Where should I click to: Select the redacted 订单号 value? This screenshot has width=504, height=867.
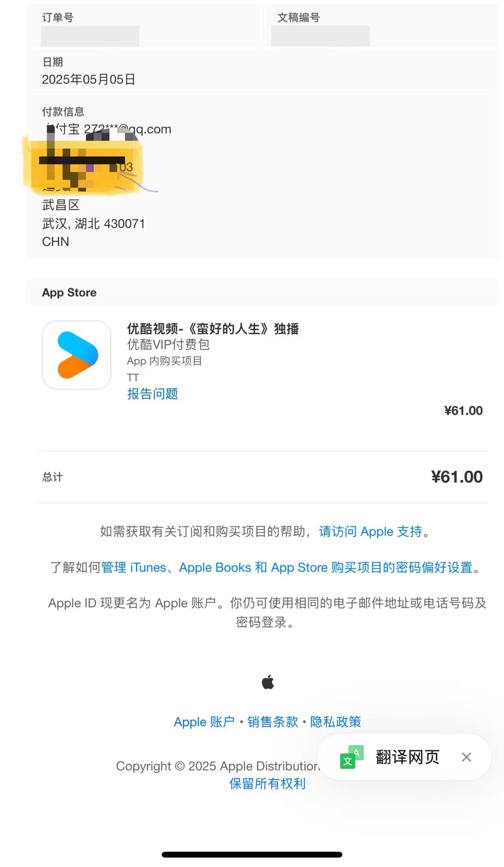pos(90,36)
